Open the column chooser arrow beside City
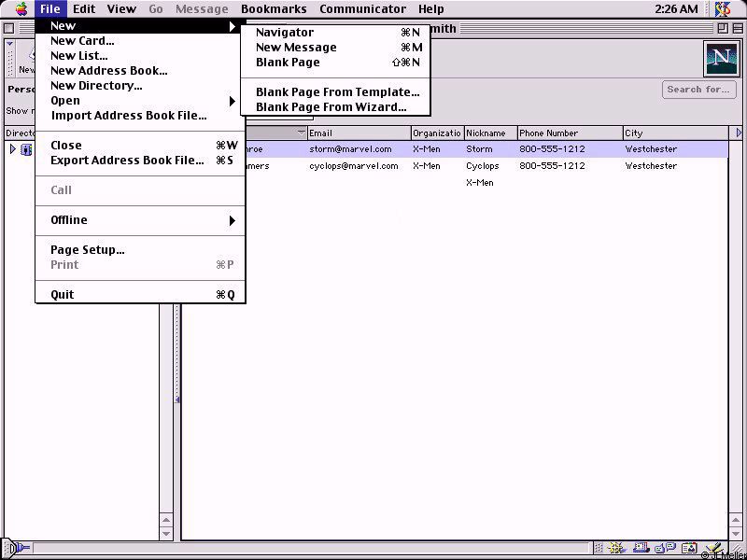Screen dimensions: 747x560 click(740, 133)
